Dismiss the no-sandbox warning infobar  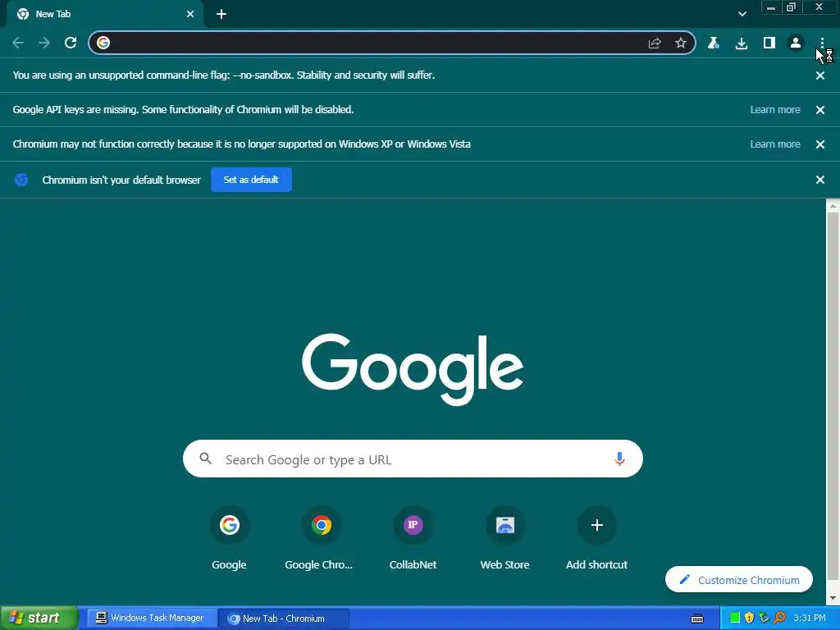pos(819,75)
